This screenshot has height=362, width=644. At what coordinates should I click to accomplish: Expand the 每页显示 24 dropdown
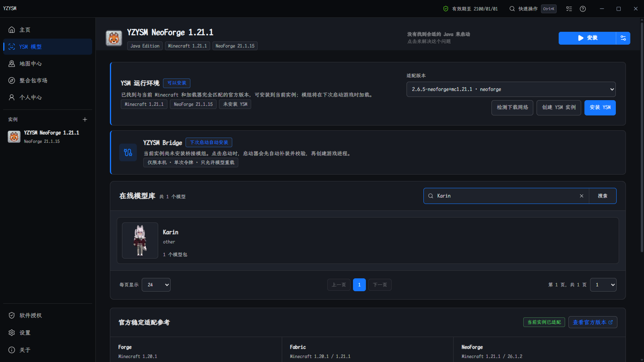click(x=156, y=285)
